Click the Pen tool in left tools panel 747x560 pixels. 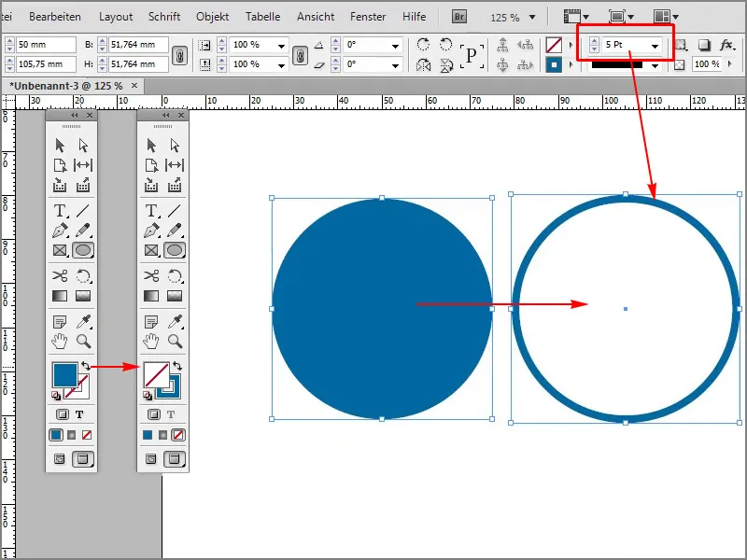(60, 231)
